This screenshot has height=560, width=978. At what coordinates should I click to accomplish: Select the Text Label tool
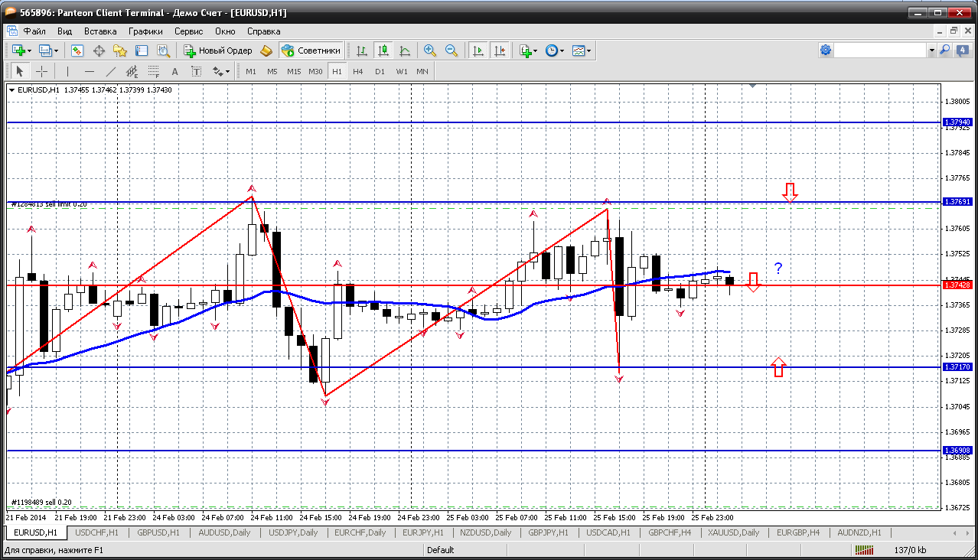coord(196,71)
